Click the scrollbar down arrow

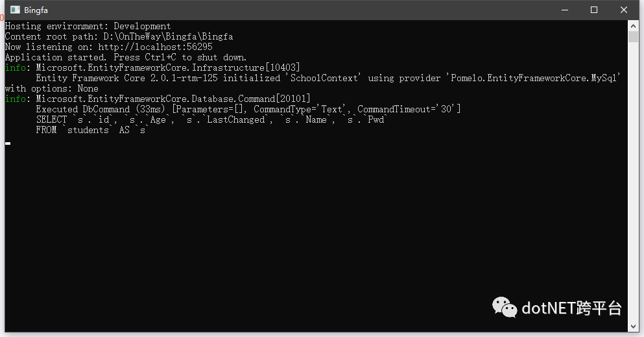point(633,327)
